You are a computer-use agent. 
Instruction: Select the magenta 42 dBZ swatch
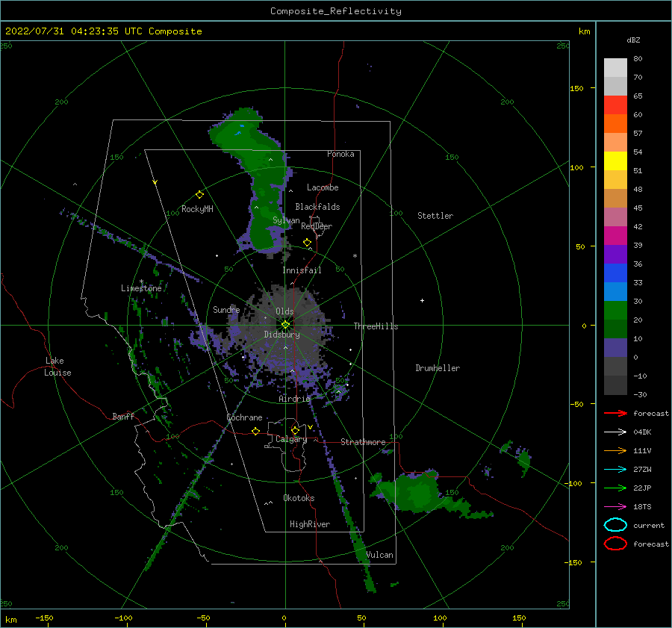[x=615, y=235]
